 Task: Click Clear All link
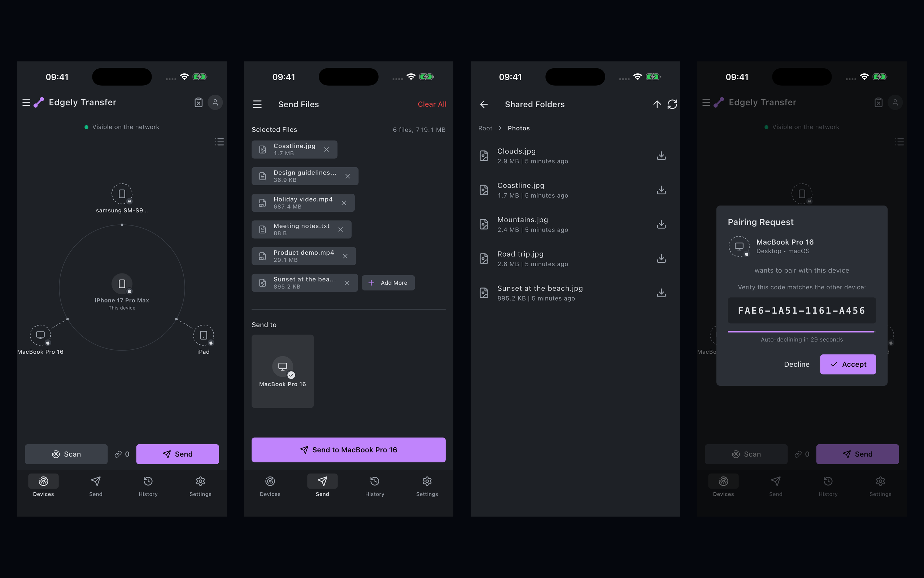(432, 104)
